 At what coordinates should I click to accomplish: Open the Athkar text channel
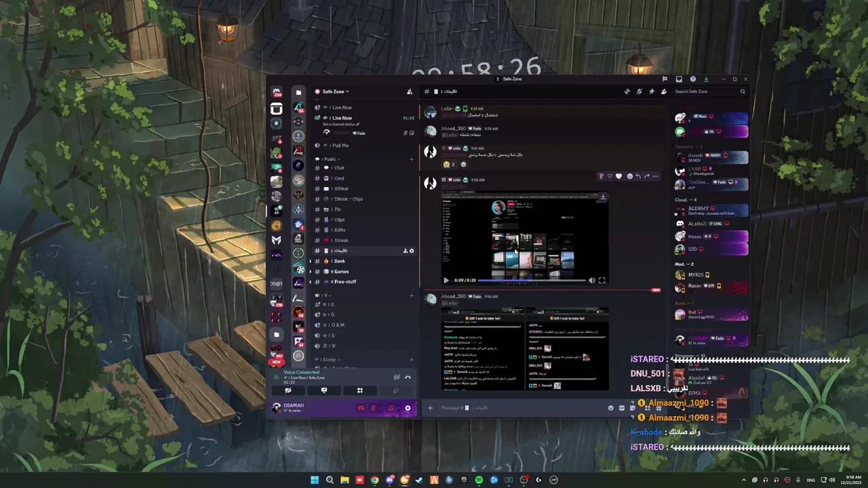(x=364, y=188)
